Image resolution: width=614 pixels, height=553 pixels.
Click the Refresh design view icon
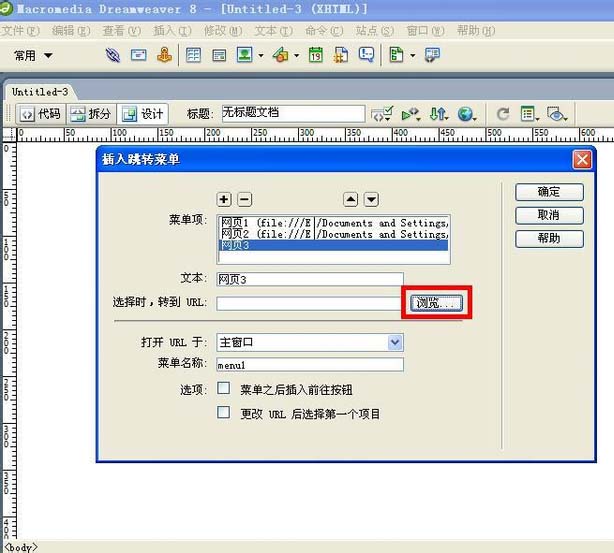(503, 114)
